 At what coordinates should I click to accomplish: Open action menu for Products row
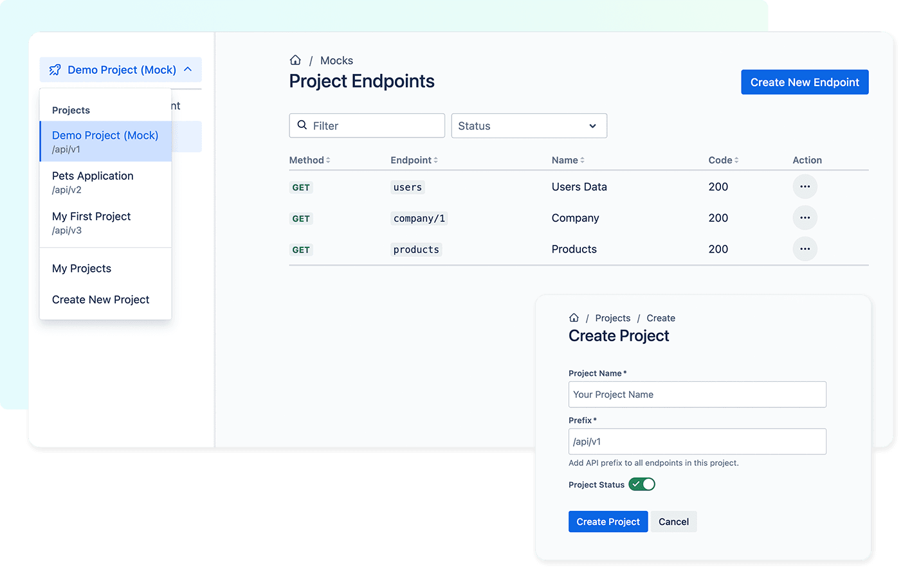[x=805, y=249]
